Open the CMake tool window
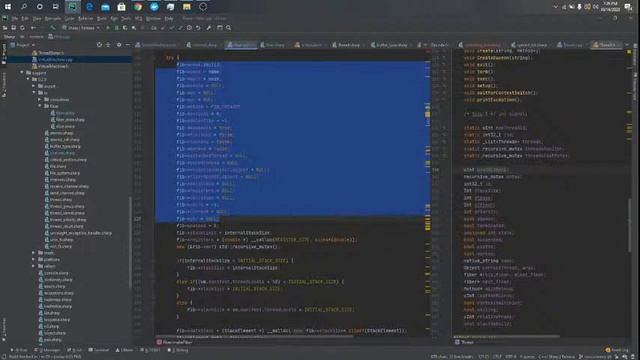The image size is (640, 360). pos(125,350)
